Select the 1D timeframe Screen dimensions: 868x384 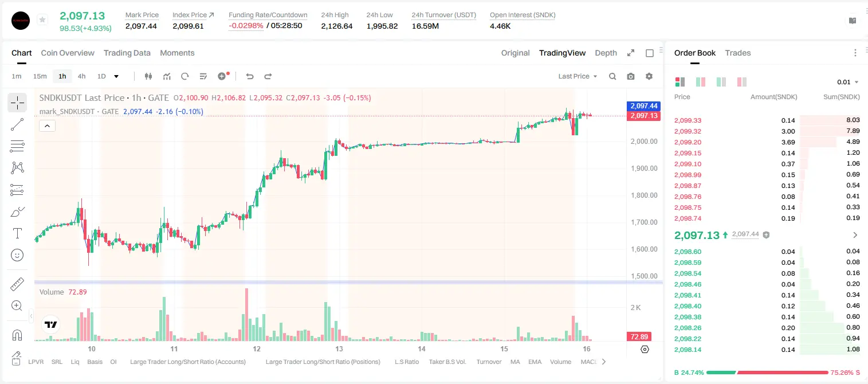[x=101, y=76]
